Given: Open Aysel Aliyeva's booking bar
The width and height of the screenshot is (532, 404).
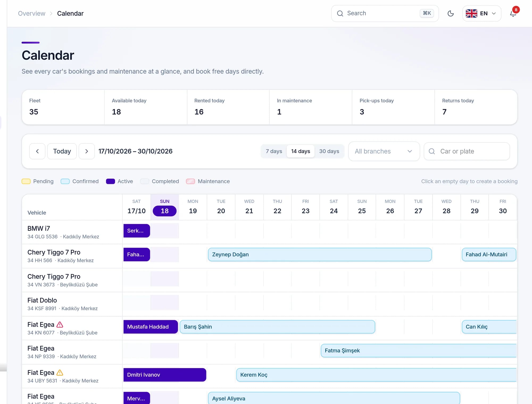Looking at the screenshot, I should 334,398.
